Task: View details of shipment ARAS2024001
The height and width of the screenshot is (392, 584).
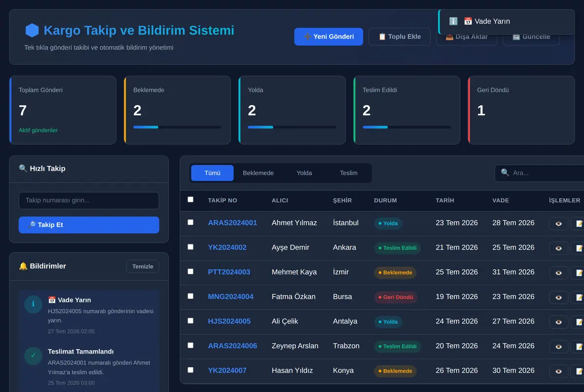Action: coord(558,223)
